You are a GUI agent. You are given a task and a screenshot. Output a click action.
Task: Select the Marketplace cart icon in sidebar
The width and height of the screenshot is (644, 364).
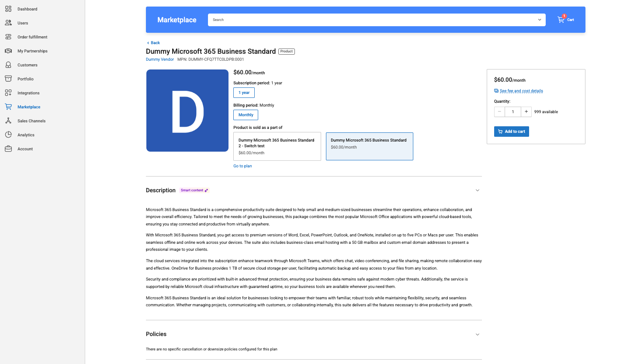click(8, 107)
